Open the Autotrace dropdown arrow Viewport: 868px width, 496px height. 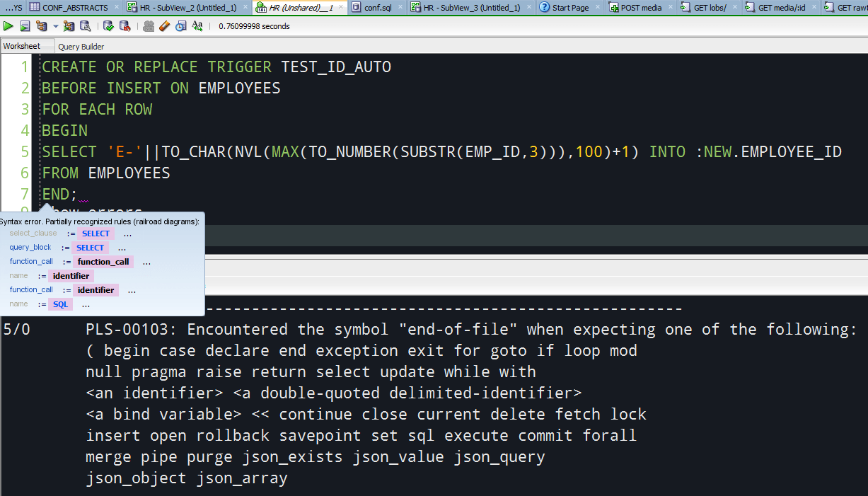pos(55,25)
